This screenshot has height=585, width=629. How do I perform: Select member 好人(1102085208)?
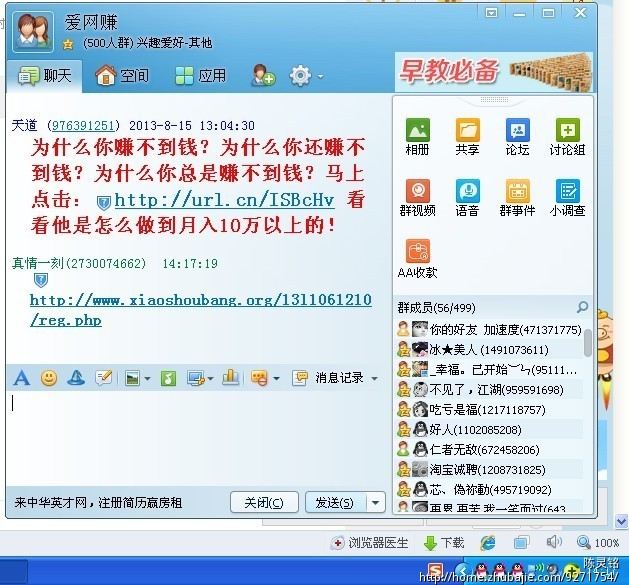click(x=489, y=430)
